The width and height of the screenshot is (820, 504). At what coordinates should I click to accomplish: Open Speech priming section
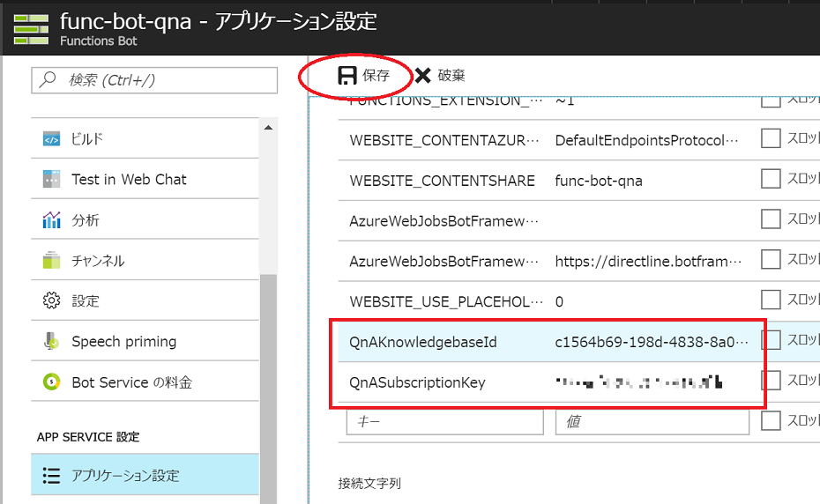(x=145, y=341)
